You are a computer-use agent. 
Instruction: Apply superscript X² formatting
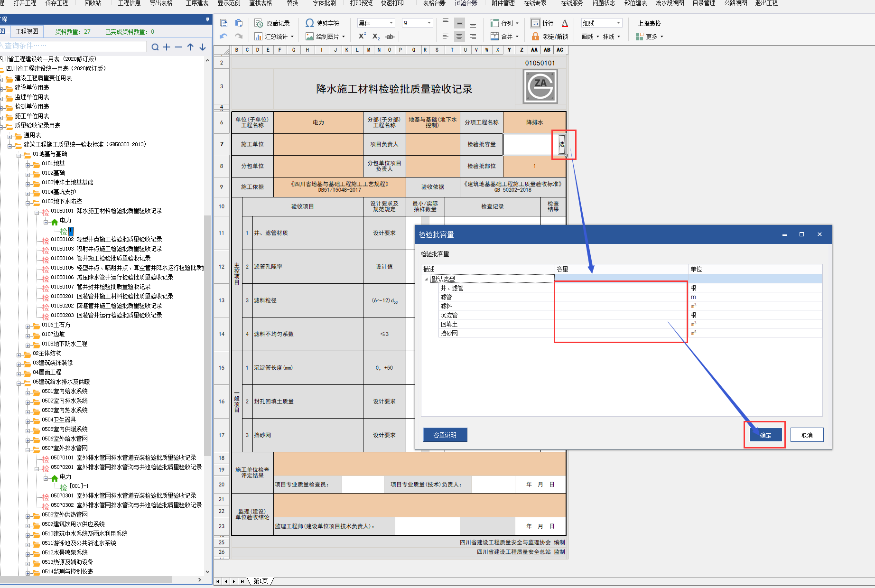362,36
